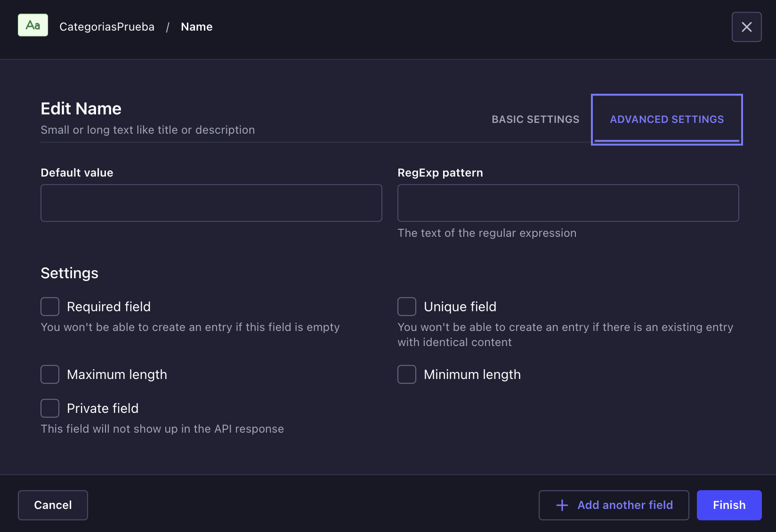Click Finish to save the field
The width and height of the screenshot is (776, 532).
pyautogui.click(x=729, y=505)
